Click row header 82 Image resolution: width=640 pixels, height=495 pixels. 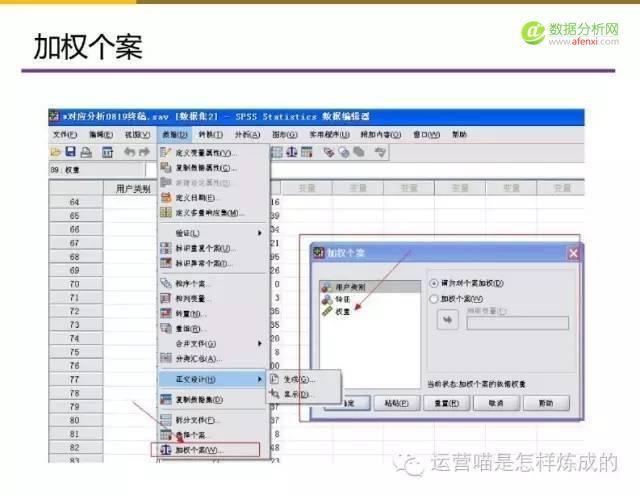pos(75,448)
